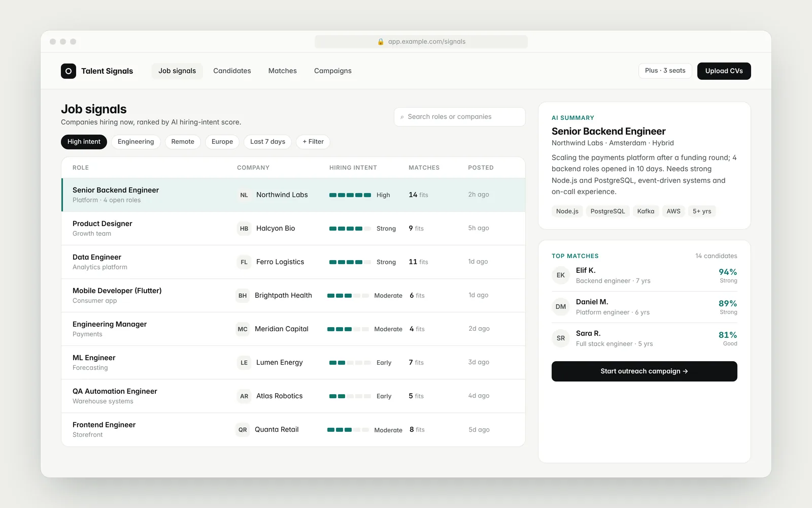The height and width of the screenshot is (508, 812).
Task: Click the LE company avatar
Action: 244,363
